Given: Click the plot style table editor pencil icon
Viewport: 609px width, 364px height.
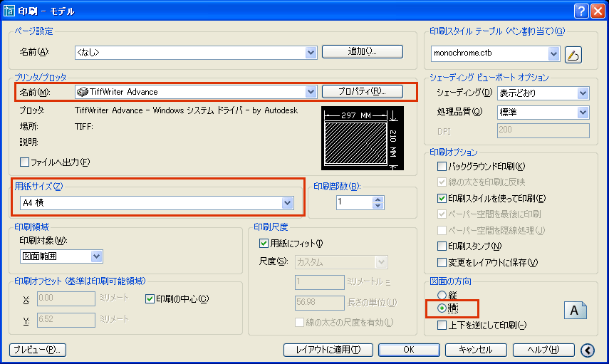Looking at the screenshot, I should point(573,54).
